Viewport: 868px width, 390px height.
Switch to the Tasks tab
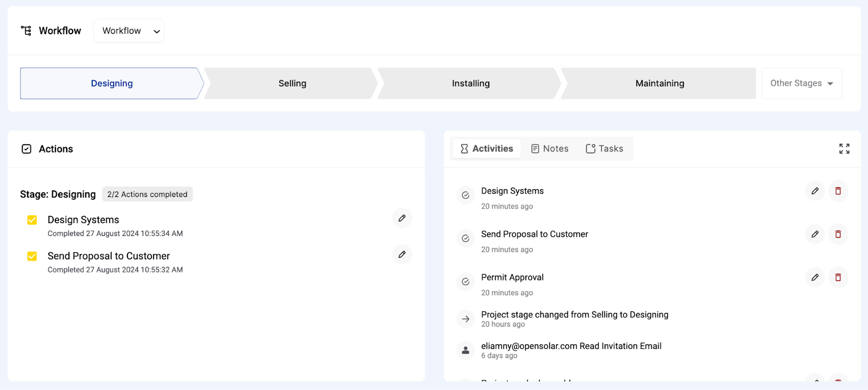604,149
